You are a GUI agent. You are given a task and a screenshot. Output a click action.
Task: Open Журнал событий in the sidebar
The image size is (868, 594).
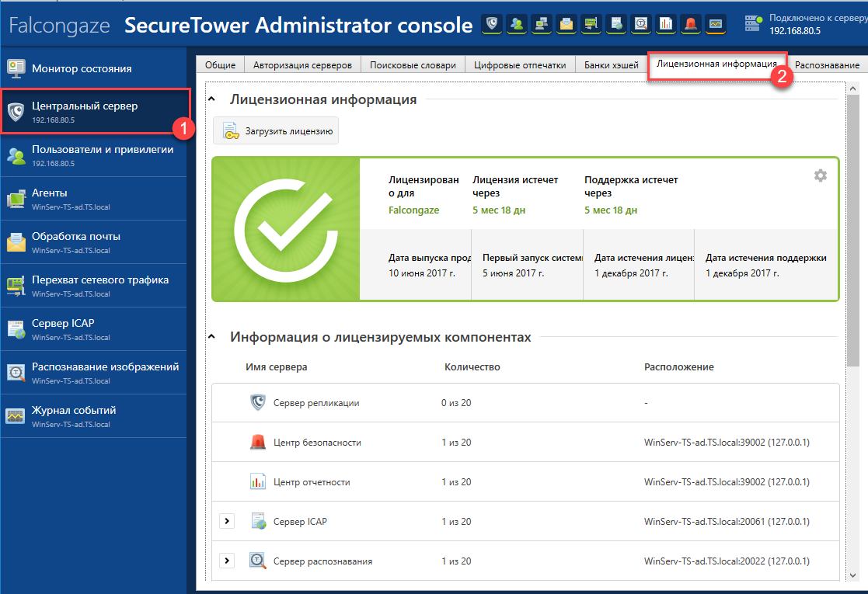93,416
